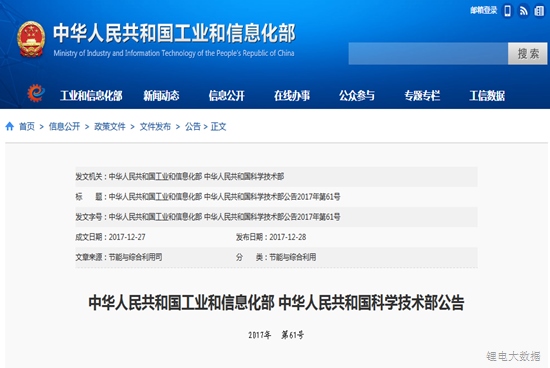Go to 信息公开 in breadcrumb
Viewport: 550px width, 368px height.
(x=64, y=126)
